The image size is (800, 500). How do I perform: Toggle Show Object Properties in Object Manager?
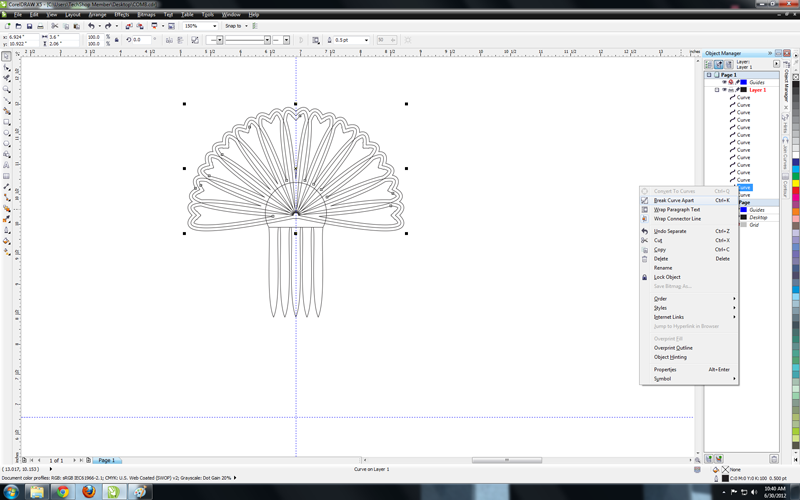click(708, 64)
